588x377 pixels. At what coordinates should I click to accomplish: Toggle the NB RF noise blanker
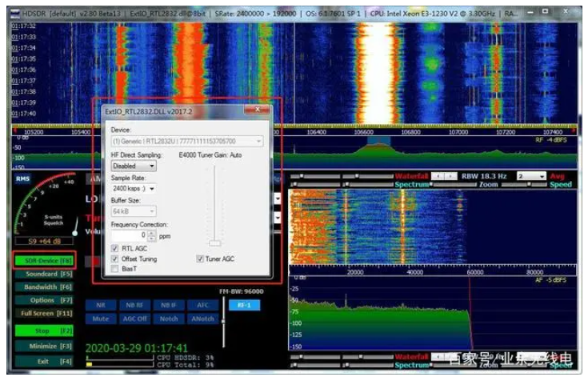point(134,305)
